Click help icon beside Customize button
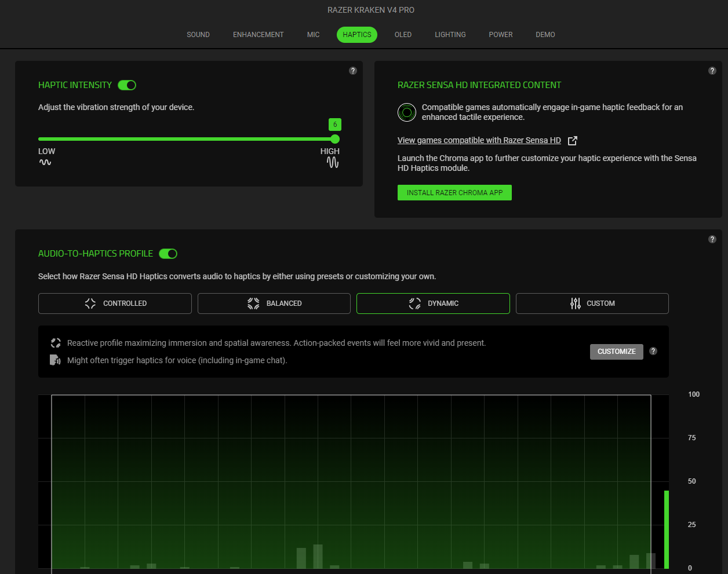The width and height of the screenshot is (728, 574). 653,351
